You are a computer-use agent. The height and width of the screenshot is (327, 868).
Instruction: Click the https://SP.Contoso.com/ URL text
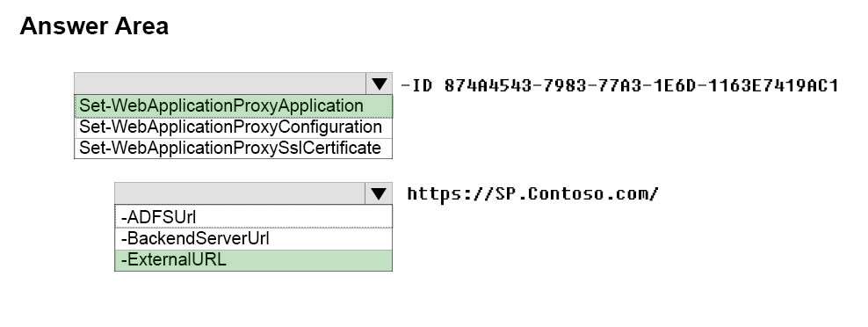(533, 193)
